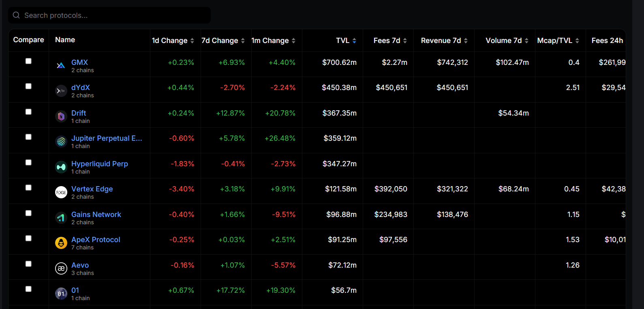The image size is (644, 309).
Task: Click the Aevo logo icon
Action: [x=61, y=268]
